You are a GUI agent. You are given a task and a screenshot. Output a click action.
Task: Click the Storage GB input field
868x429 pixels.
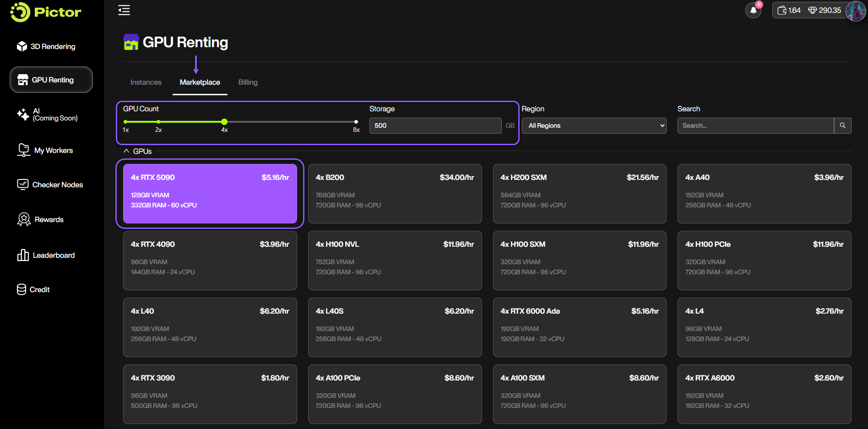pos(435,125)
